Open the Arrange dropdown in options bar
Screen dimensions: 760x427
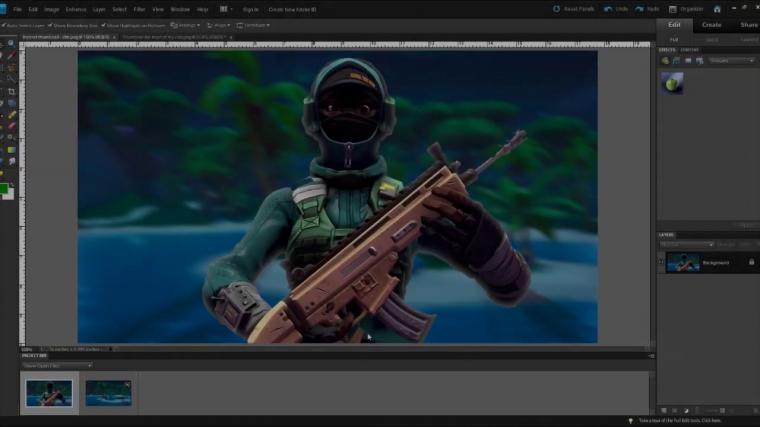tap(185, 25)
